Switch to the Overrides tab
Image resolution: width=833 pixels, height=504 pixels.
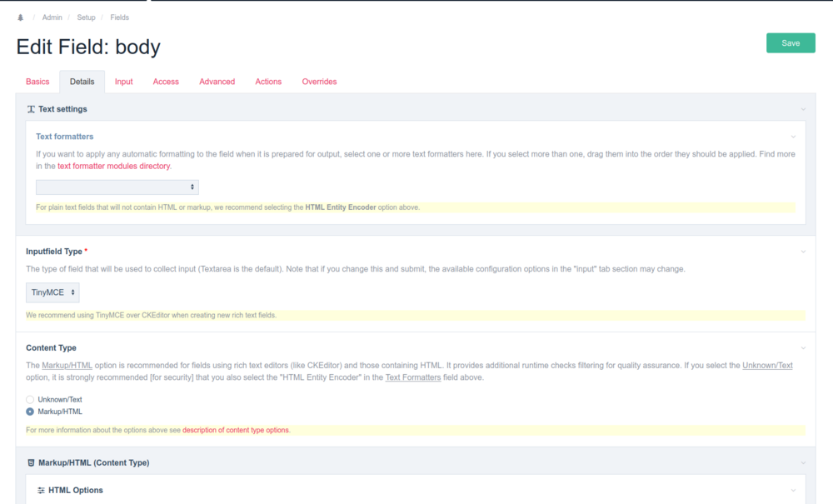point(319,81)
